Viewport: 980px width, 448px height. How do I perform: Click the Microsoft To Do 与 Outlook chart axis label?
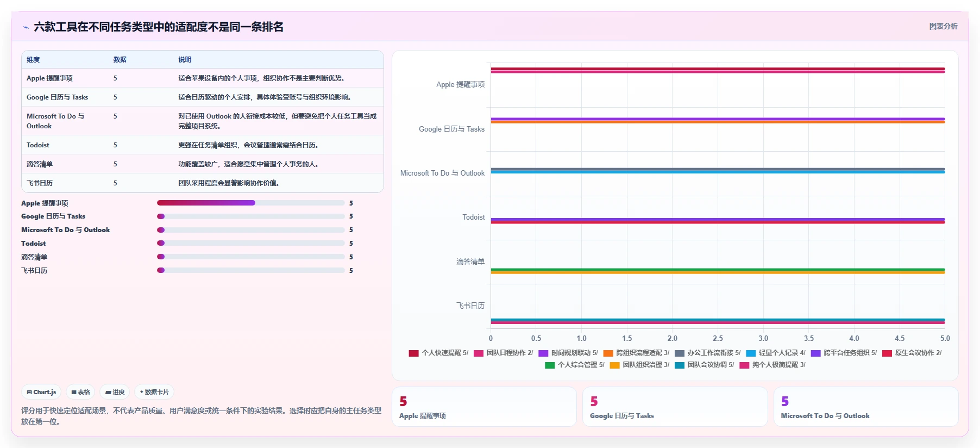[x=442, y=173]
